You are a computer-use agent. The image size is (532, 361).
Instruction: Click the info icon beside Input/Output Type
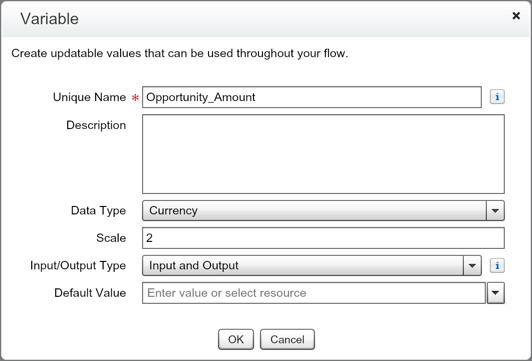[x=497, y=265]
